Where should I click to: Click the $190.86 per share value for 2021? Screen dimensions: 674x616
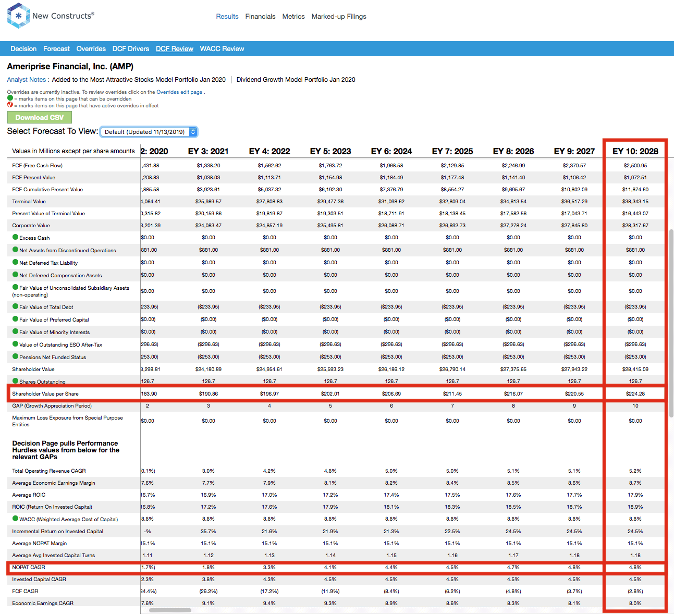[x=209, y=393]
